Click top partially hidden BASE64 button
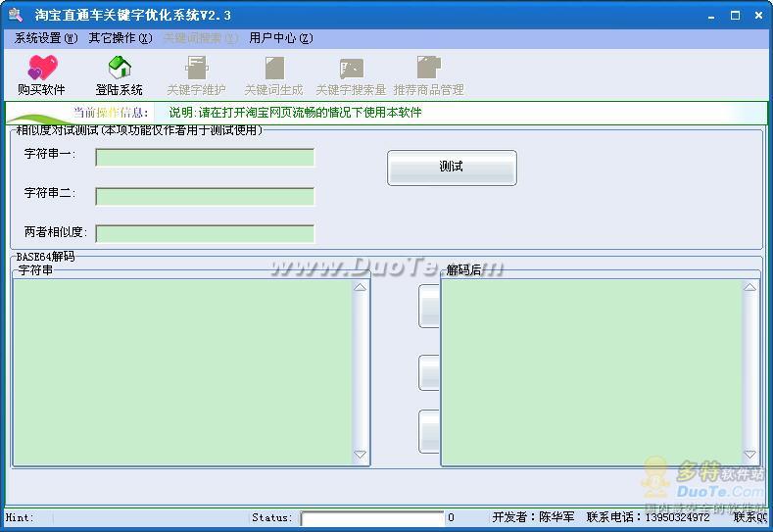 [429, 307]
